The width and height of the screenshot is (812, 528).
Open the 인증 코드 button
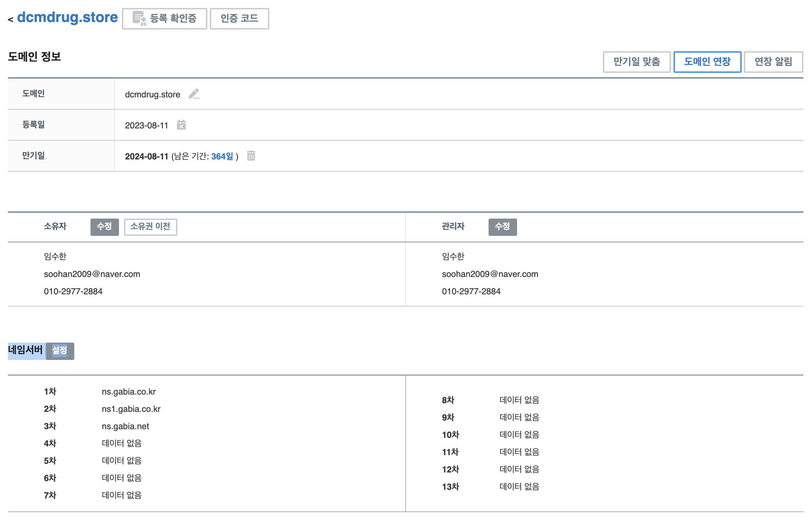coord(239,18)
